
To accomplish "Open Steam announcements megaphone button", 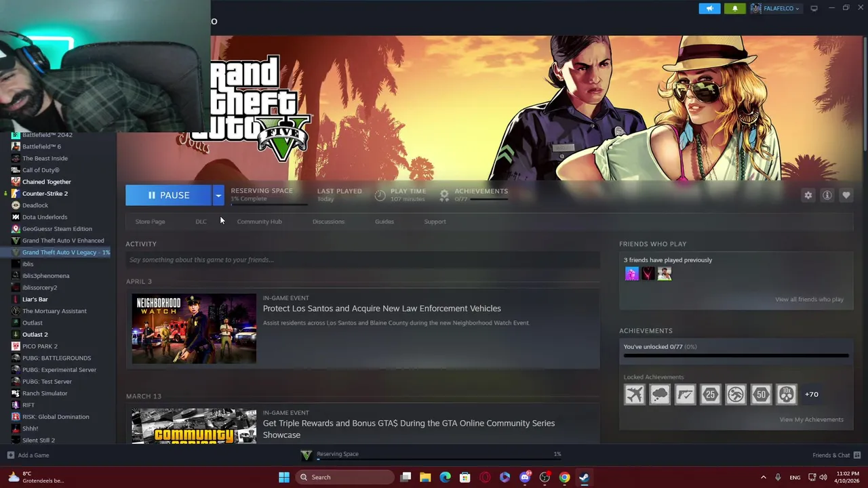I will point(709,9).
